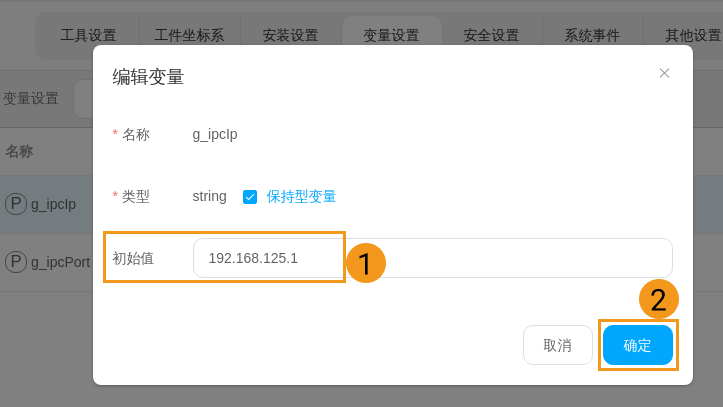Open the 工件坐标系 tab
This screenshot has width=723, height=407.
(189, 36)
